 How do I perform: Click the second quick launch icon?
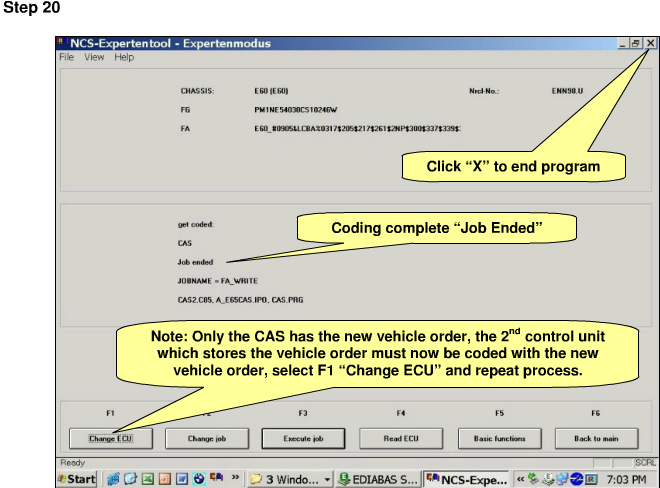tap(130, 479)
